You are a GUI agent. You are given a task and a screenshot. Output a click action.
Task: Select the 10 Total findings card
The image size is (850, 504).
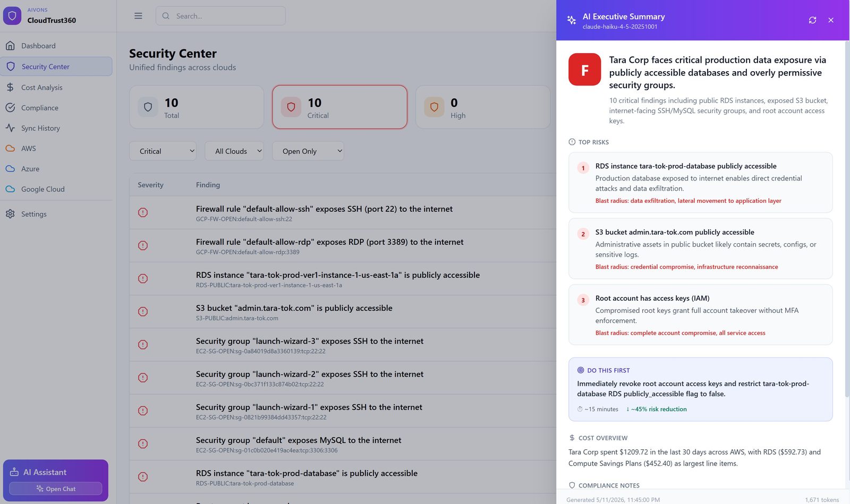coord(197,107)
